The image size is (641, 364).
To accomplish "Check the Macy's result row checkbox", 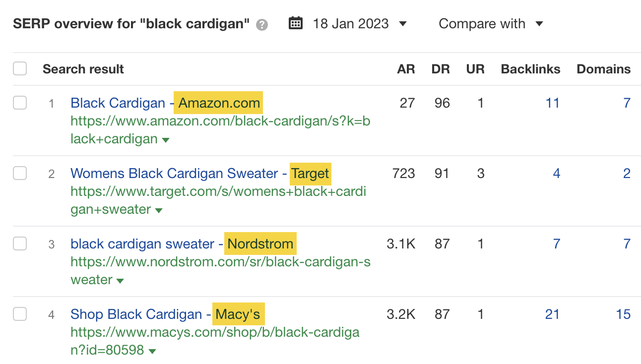I will [x=20, y=314].
